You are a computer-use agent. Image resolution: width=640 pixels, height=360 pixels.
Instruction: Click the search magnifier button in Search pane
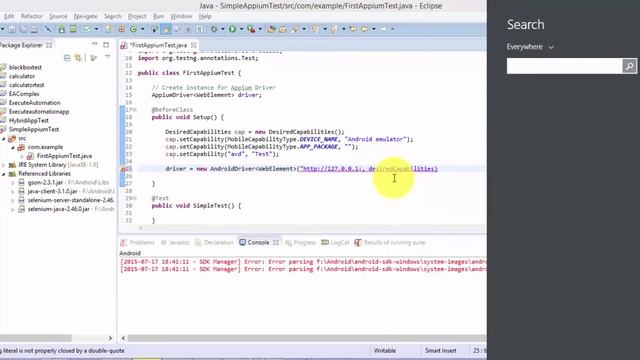629,66
